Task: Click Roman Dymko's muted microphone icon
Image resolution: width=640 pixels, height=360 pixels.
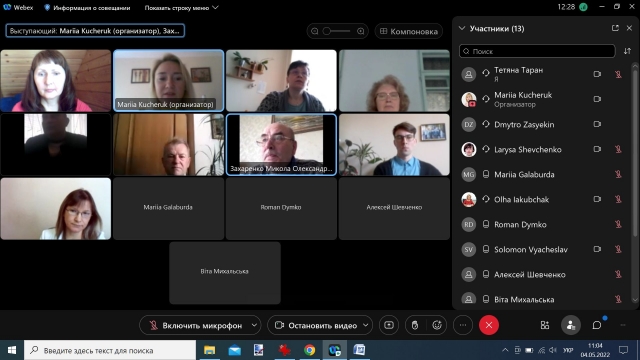Action: tap(618, 224)
